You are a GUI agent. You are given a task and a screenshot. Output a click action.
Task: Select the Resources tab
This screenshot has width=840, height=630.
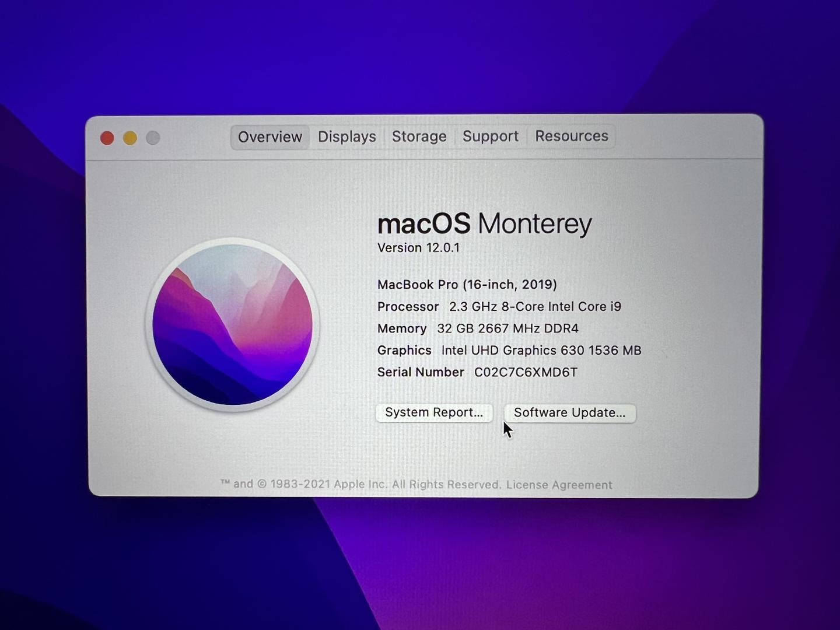tap(571, 136)
